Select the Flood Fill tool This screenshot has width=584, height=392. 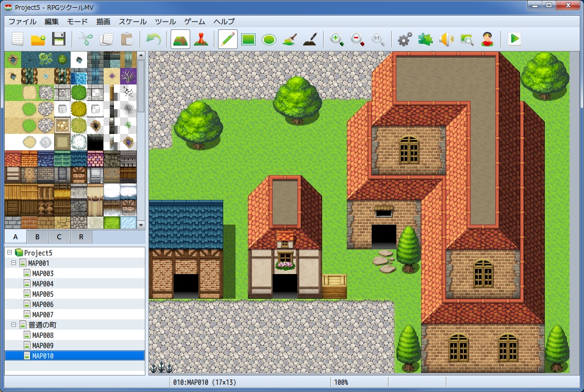pyautogui.click(x=289, y=39)
